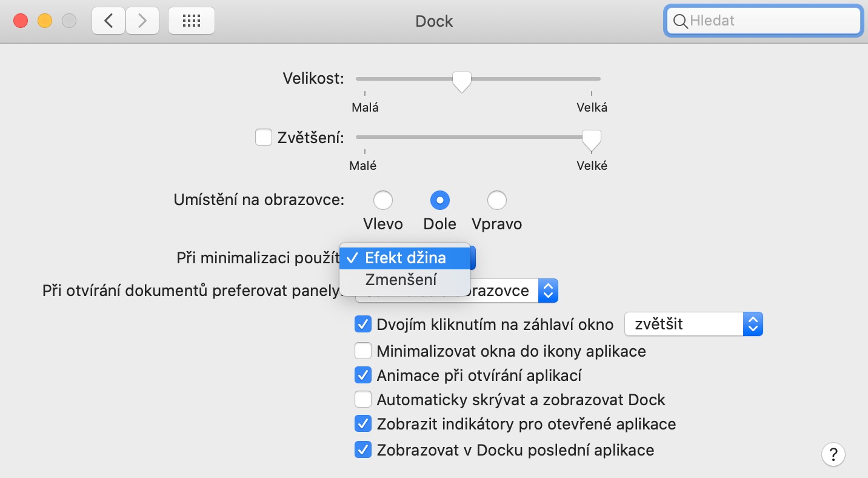
Task: Enable Minimalizovat okna do ikony aplikace
Action: (x=362, y=351)
